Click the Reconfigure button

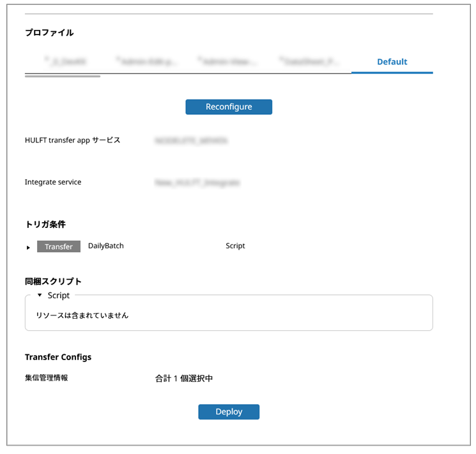click(x=229, y=107)
